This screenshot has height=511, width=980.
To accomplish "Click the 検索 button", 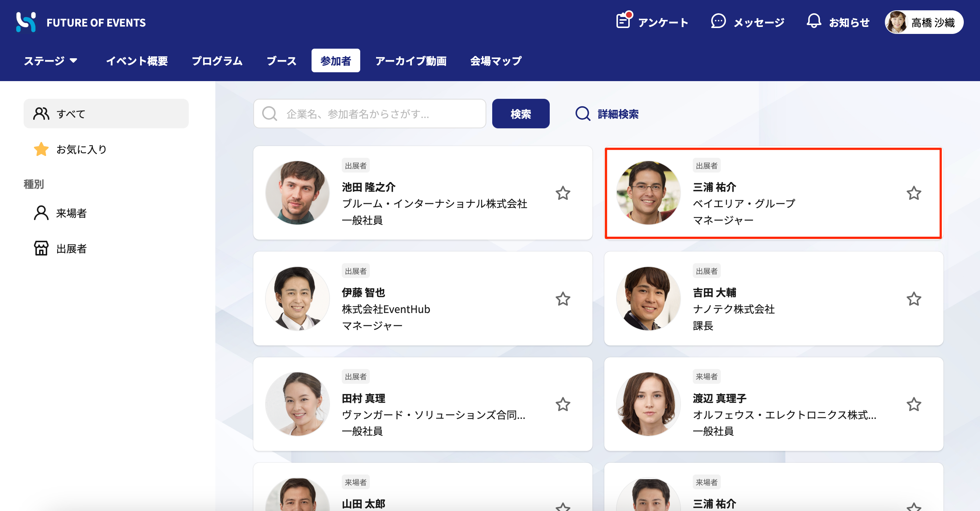I will (521, 114).
